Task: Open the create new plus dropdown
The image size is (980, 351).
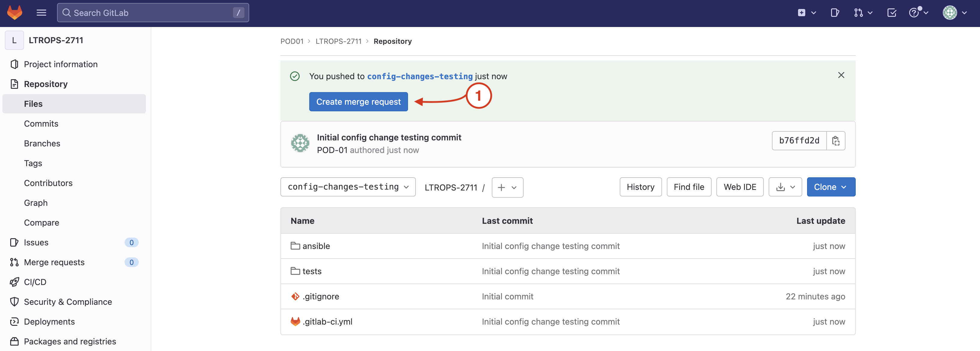Action: click(x=806, y=13)
